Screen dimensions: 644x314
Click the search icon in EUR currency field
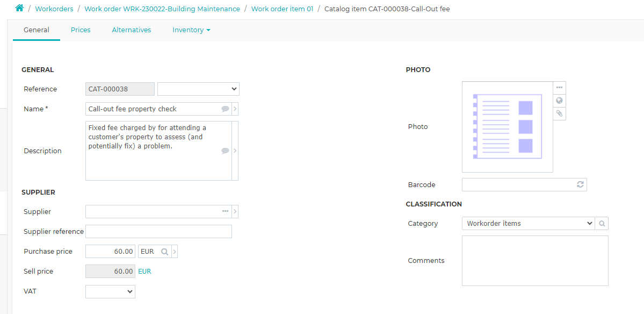click(165, 252)
